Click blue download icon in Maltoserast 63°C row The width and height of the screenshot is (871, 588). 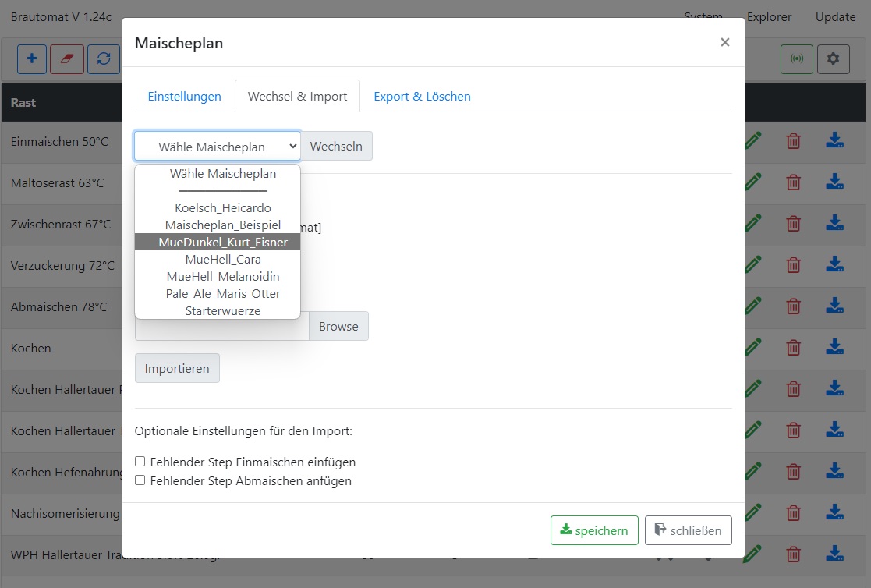pyautogui.click(x=834, y=182)
